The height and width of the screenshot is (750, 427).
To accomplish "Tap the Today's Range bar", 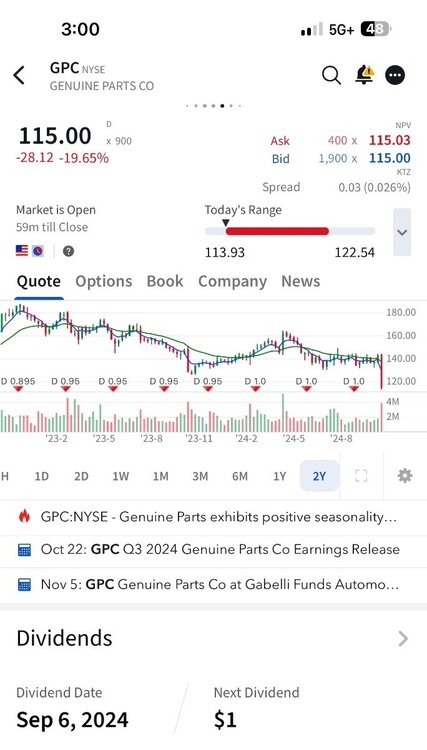I will 290,232.
